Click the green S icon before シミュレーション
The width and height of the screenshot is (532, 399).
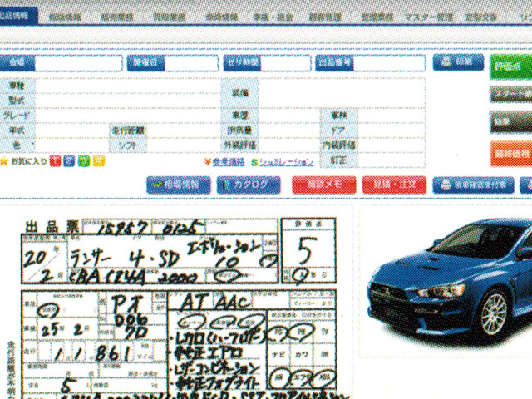point(254,163)
